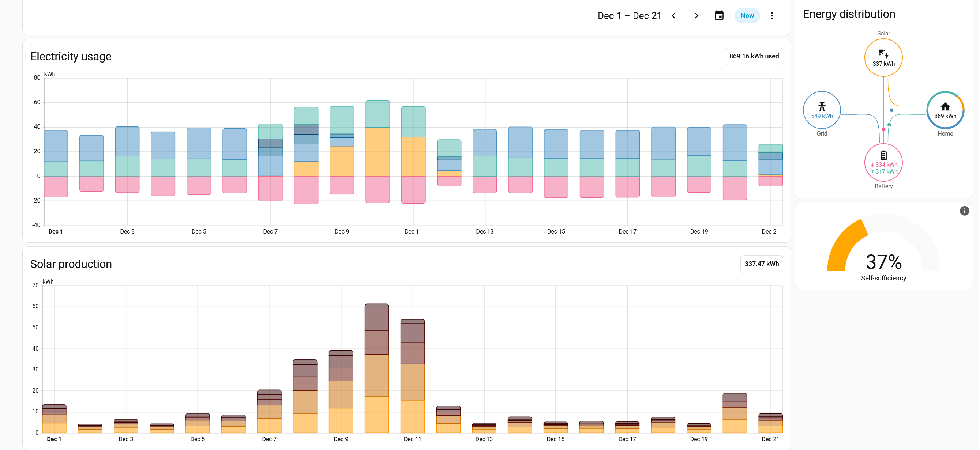The width and height of the screenshot is (980, 450).
Task: Go to previous date range with left chevron
Action: 673,16
